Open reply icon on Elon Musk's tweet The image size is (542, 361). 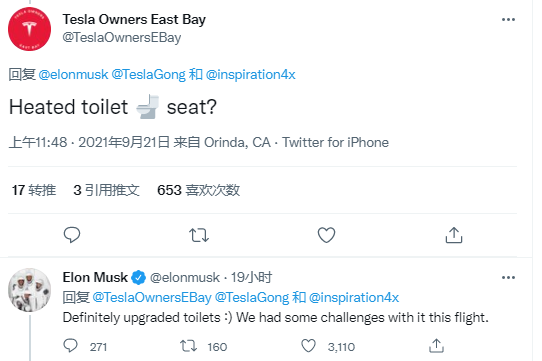71,345
